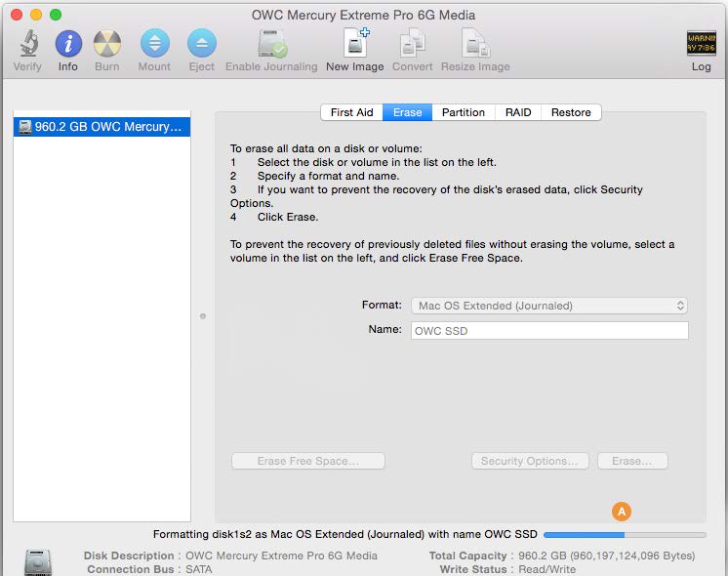Screen dimensions: 728x576
Task: Click the Convert image icon
Action: pyautogui.click(x=413, y=43)
